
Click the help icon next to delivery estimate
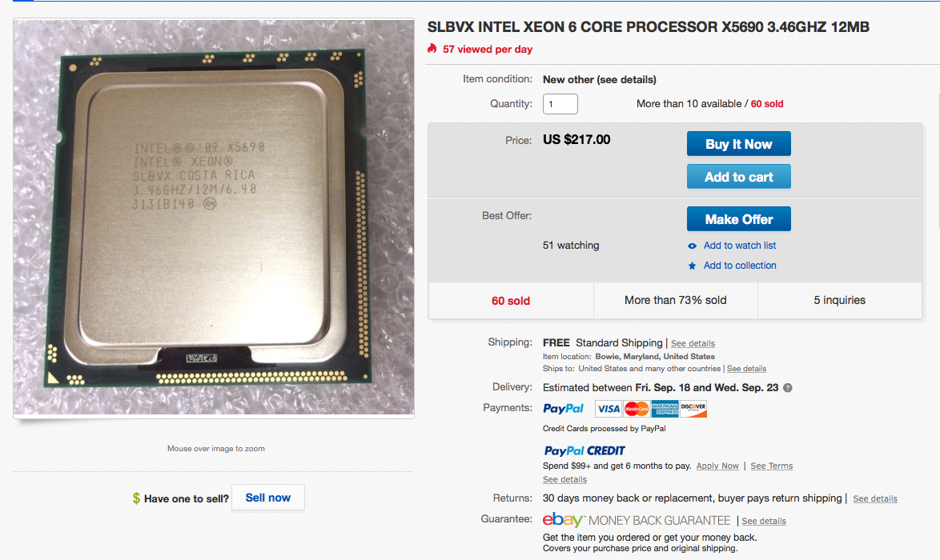pyautogui.click(x=788, y=388)
